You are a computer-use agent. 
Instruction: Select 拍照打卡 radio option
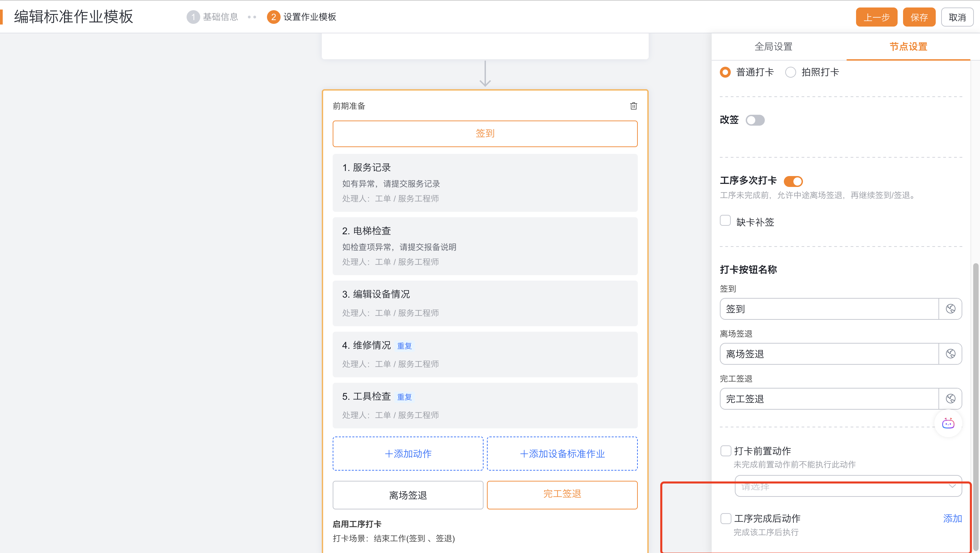coord(791,72)
